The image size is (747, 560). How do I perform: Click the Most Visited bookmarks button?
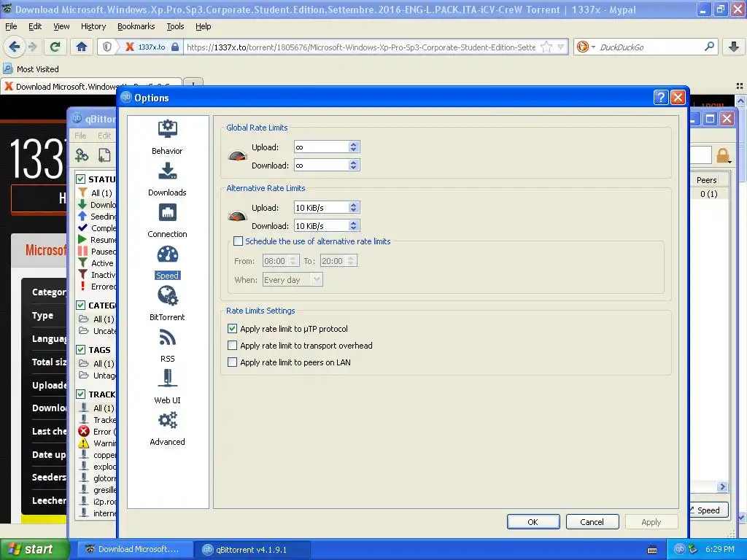click(31, 69)
